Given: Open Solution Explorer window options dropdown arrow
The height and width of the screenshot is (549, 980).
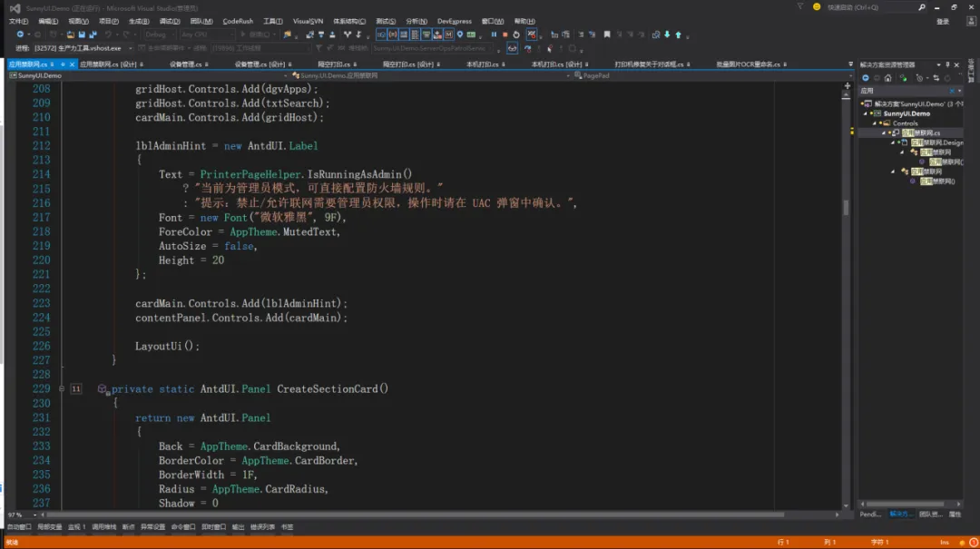Looking at the screenshot, I should tap(938, 65).
